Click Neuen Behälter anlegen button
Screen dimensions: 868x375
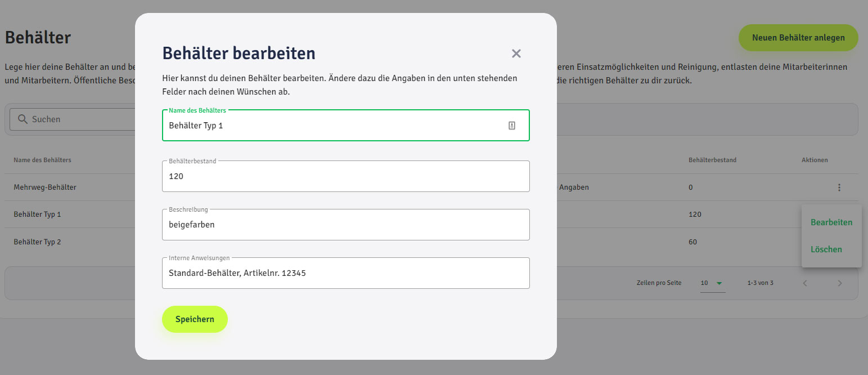(x=798, y=38)
